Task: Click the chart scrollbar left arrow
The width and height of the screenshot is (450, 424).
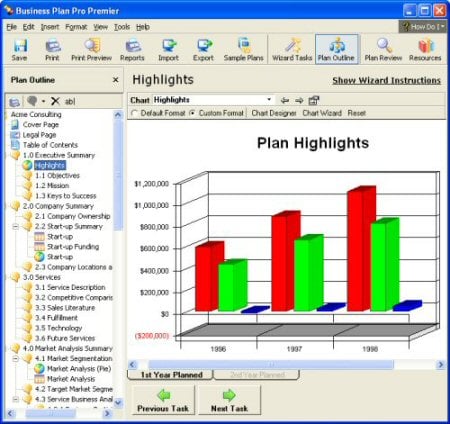Action: pos(132,365)
